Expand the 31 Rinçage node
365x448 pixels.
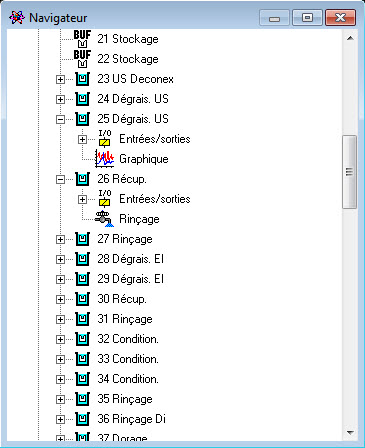pos(60,319)
